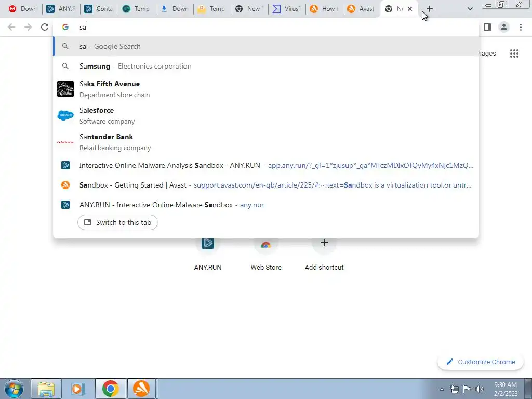Image resolution: width=532 pixels, height=399 pixels.
Task: Click Switch to this tab button
Action: 117,222
